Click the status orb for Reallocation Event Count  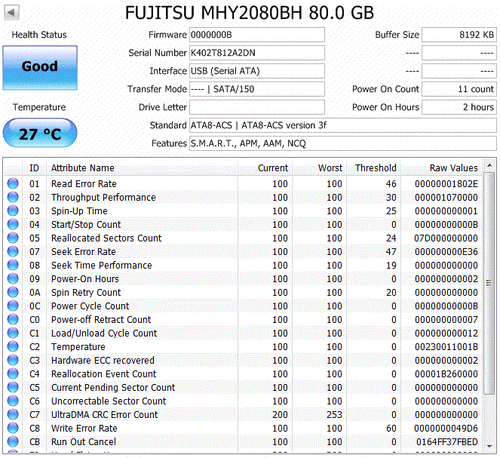click(x=13, y=374)
